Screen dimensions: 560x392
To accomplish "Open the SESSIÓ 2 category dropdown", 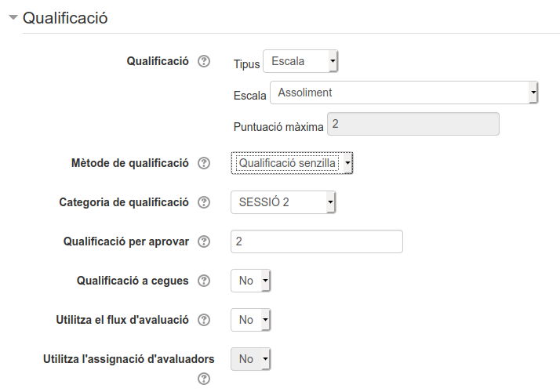I will coord(283,202).
